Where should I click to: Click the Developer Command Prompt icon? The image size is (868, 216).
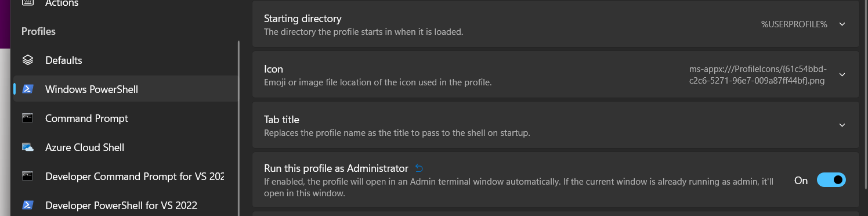click(28, 177)
